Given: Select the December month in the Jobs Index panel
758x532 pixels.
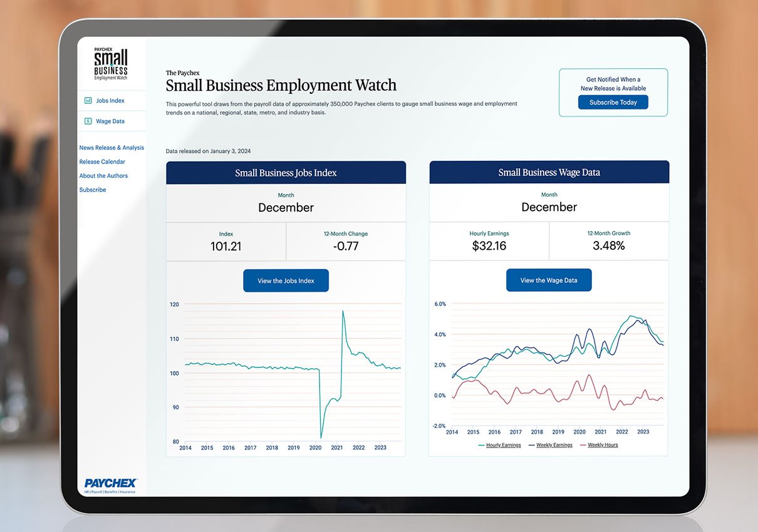Looking at the screenshot, I should tap(286, 208).
